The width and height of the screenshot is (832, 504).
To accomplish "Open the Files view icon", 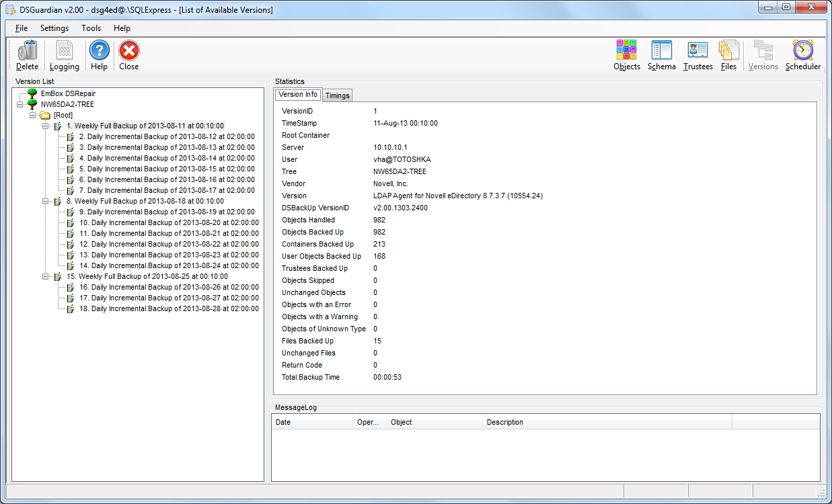I will pos(728,50).
